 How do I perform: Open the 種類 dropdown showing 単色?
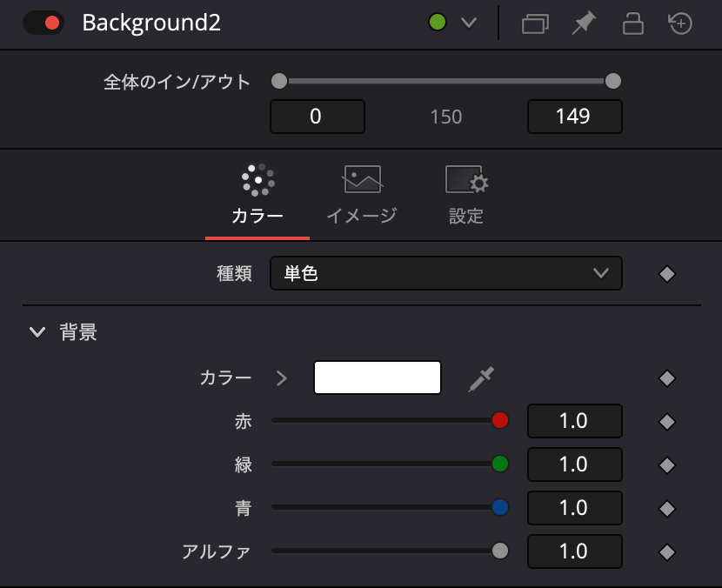coord(446,273)
